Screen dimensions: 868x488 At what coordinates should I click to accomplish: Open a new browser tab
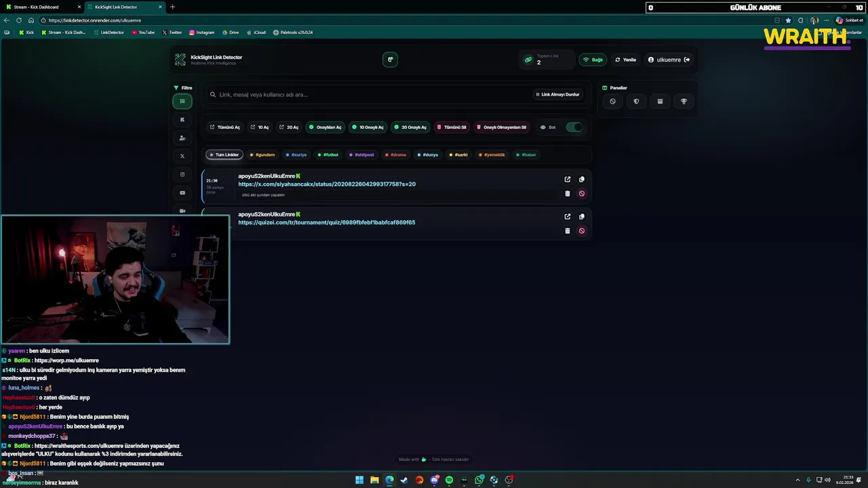pos(172,7)
